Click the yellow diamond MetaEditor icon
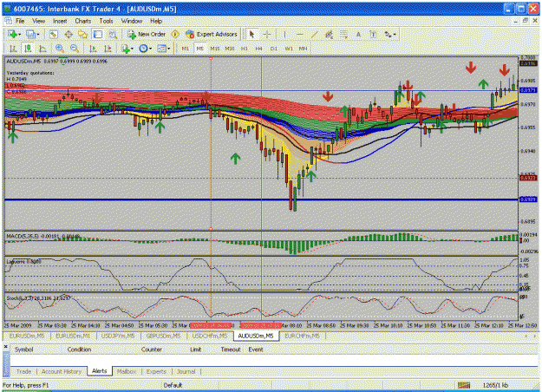The height and width of the screenshot is (392, 542). tap(175, 34)
